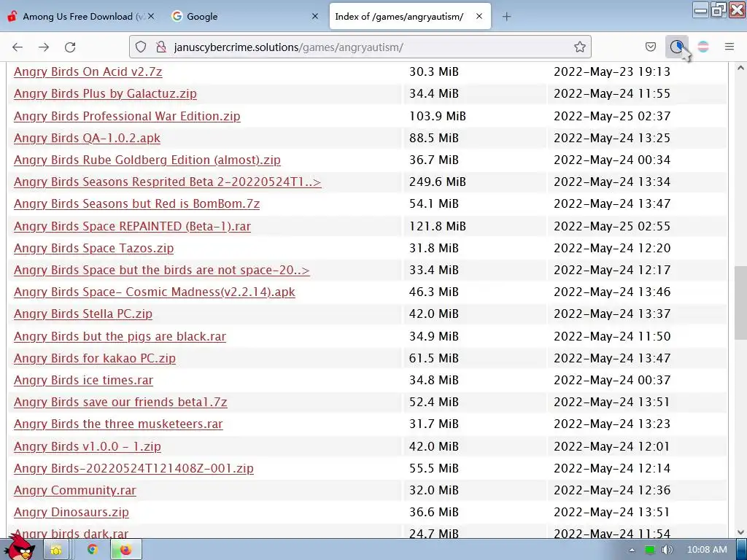
Task: Click the taskbar clock showing 10:08 AM
Action: [x=707, y=550]
